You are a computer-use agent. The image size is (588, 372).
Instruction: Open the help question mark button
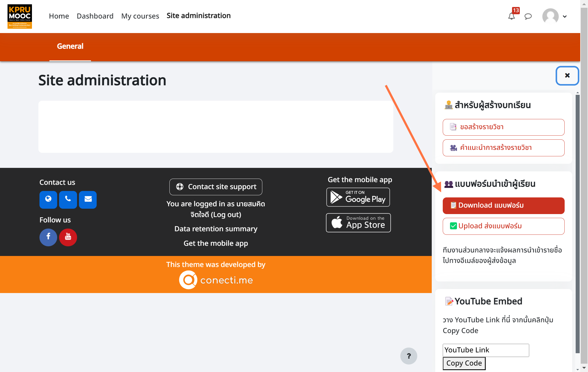click(x=409, y=356)
